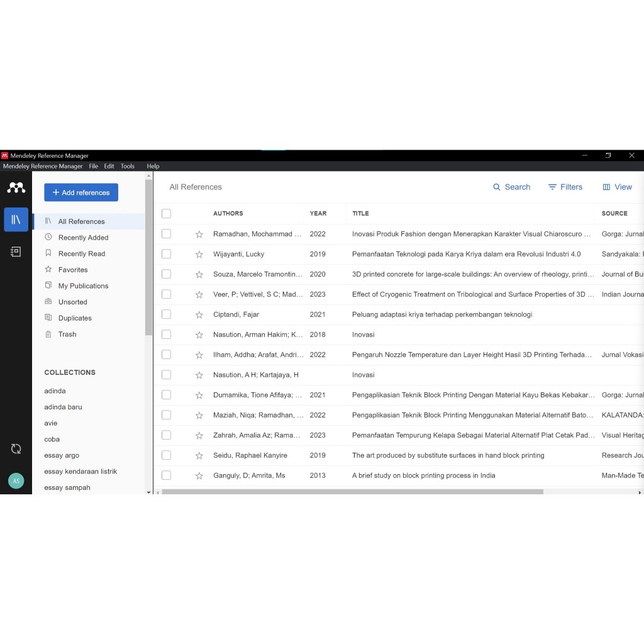
Task: Check the box for Ramadhan, Mochammad row
Action: 166,234
